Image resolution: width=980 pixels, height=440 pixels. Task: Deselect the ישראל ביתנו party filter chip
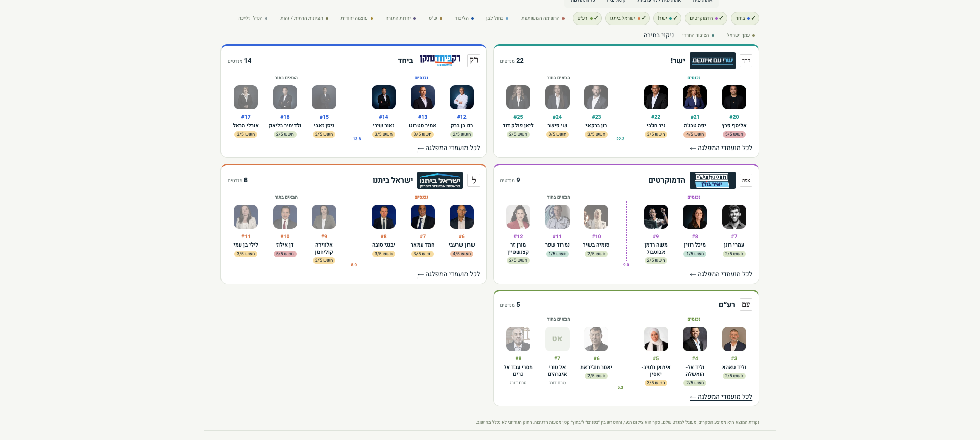pos(627,18)
